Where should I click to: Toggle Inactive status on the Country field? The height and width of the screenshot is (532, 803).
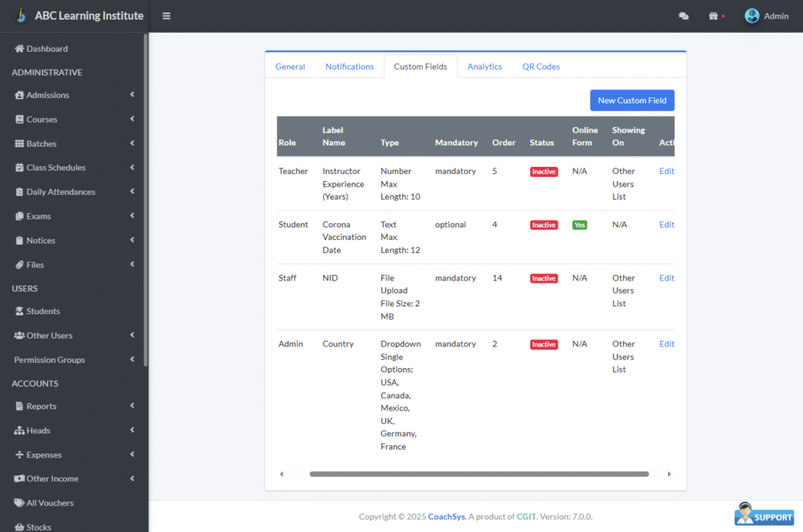[x=543, y=344]
